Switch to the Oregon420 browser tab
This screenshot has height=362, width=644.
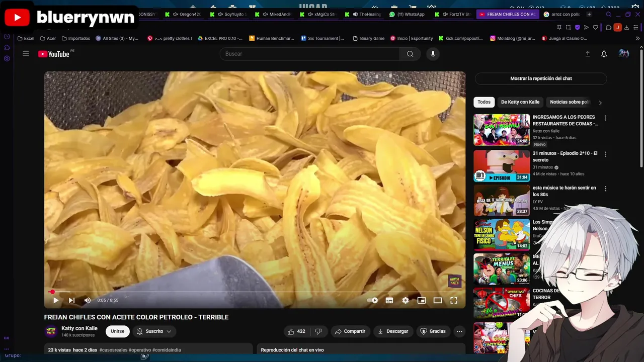pyautogui.click(x=183, y=15)
